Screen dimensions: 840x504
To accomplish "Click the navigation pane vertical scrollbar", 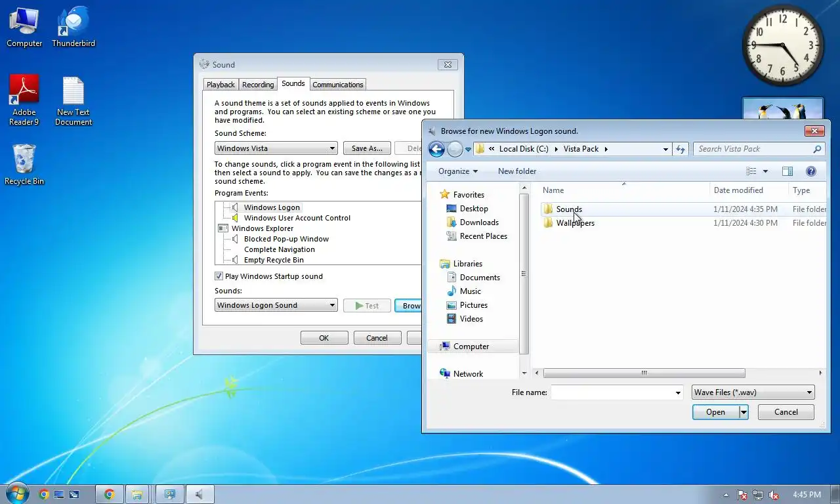I will (x=524, y=273).
